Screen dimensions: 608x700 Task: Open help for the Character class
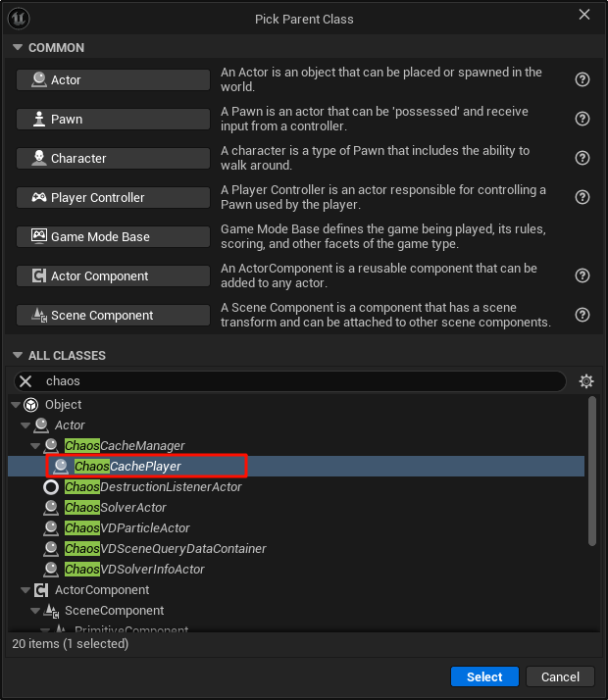pos(583,158)
